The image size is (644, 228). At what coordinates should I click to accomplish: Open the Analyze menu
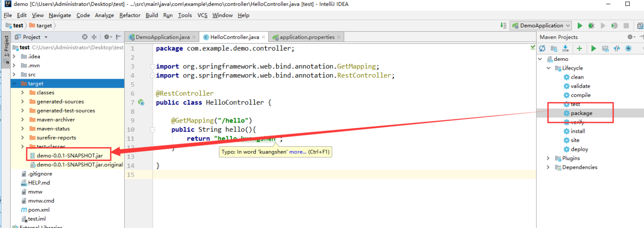[104, 15]
